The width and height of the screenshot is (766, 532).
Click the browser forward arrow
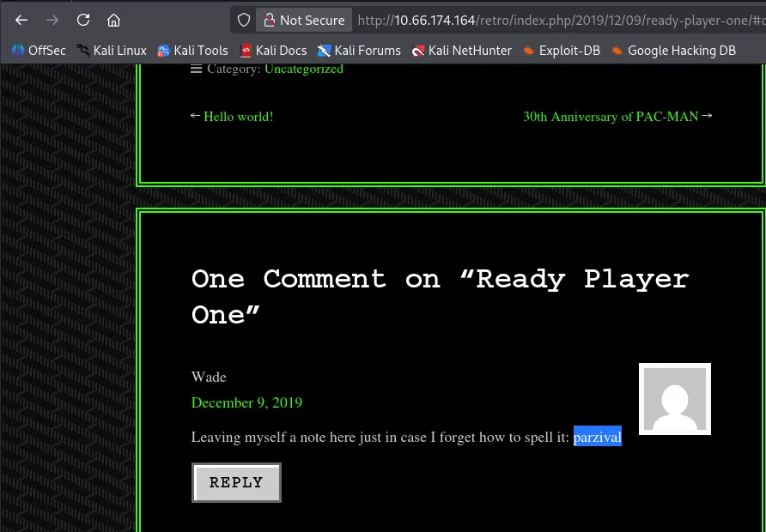coord(52,20)
